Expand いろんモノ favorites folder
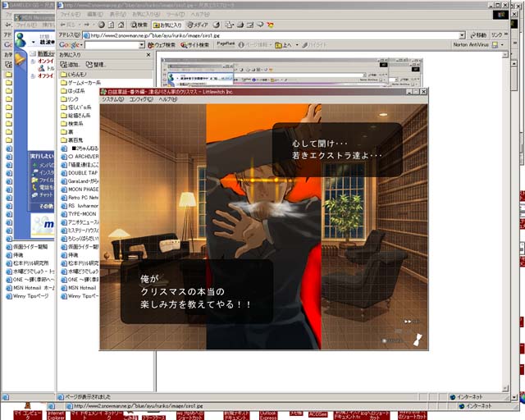This screenshot has width=525, height=420. (106, 75)
